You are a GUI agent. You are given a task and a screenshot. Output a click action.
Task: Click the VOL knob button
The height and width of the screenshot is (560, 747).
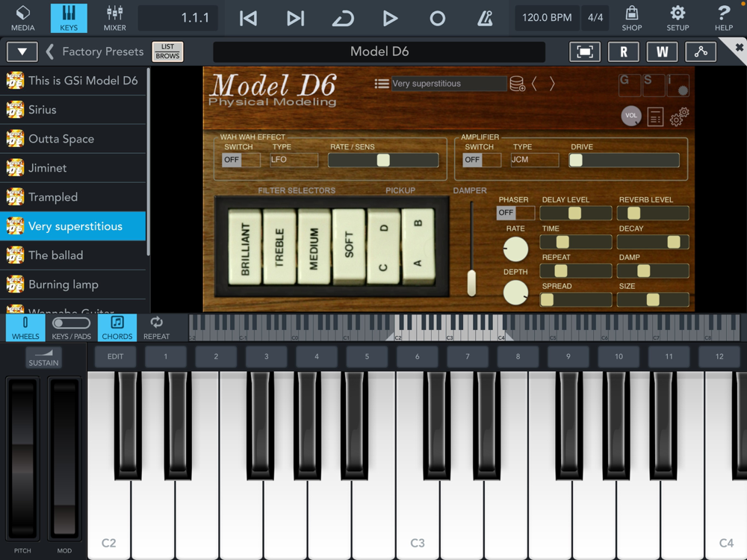point(630,116)
